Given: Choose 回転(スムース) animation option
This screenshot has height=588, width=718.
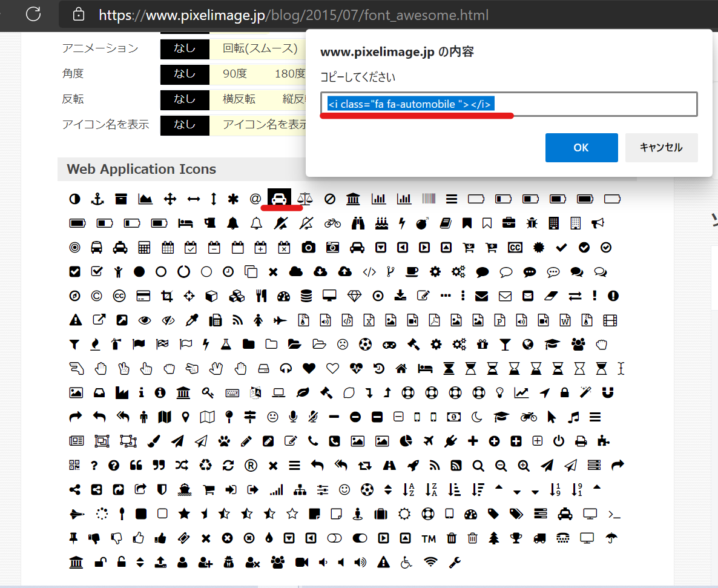Looking at the screenshot, I should point(260,49).
